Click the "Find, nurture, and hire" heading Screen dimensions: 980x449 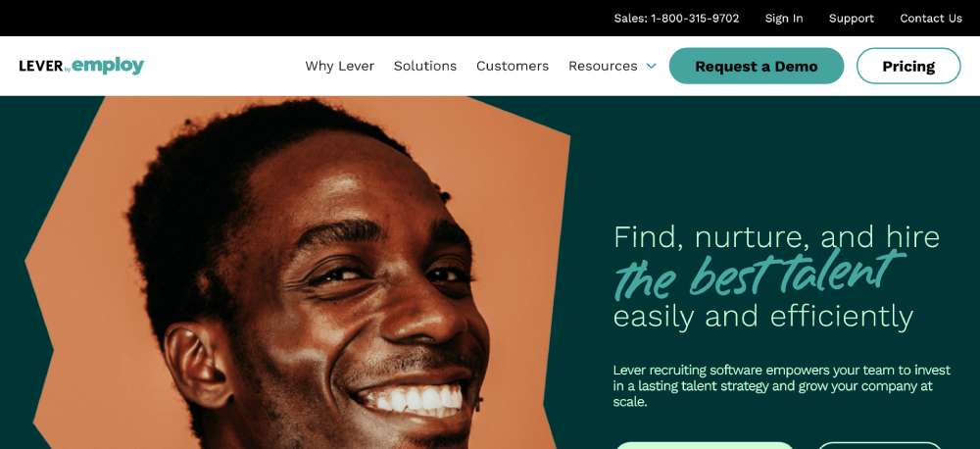776,237
